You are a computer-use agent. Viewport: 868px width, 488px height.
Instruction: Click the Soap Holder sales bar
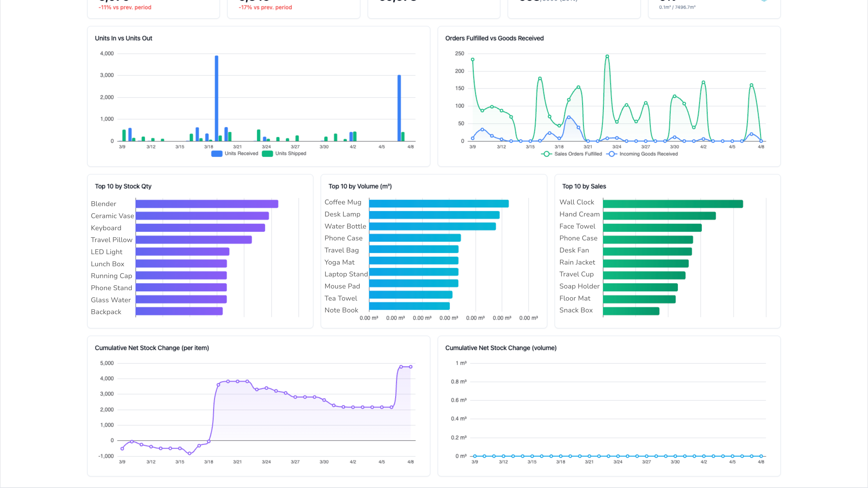click(x=640, y=287)
